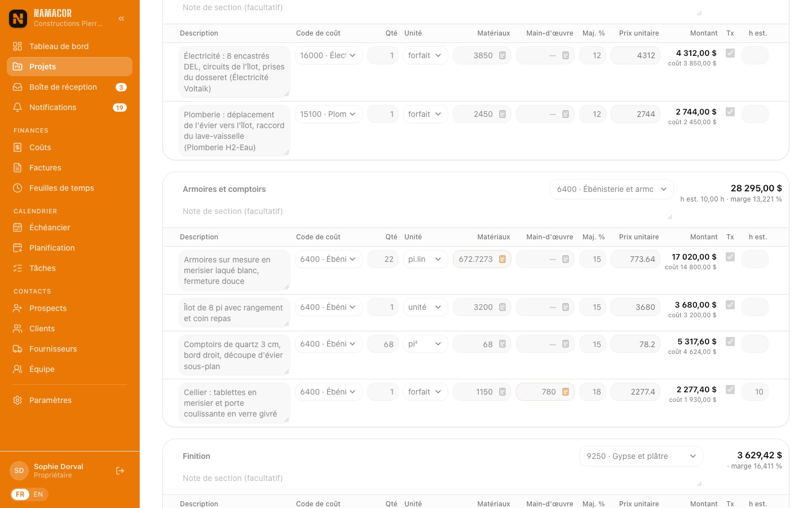Collapse the sidebar with the double-chevron icon
812x508 pixels.
point(121,19)
